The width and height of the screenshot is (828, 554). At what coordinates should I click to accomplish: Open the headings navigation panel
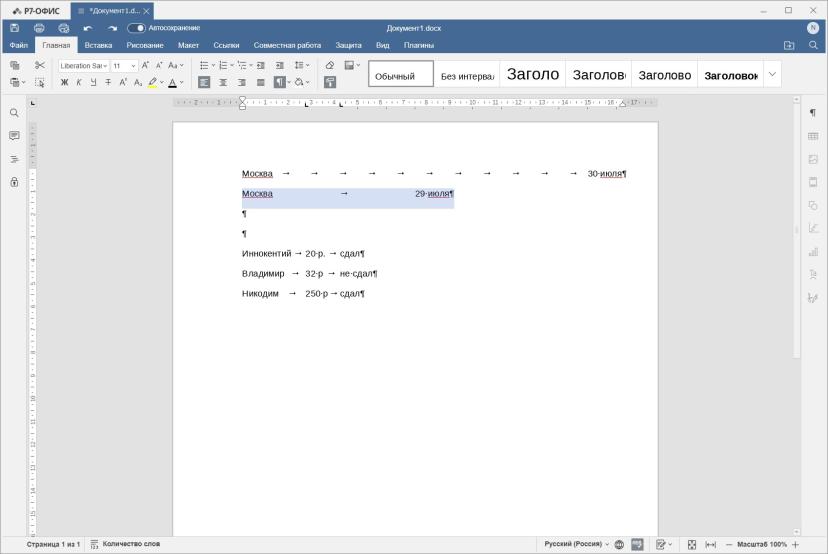pyautogui.click(x=14, y=159)
